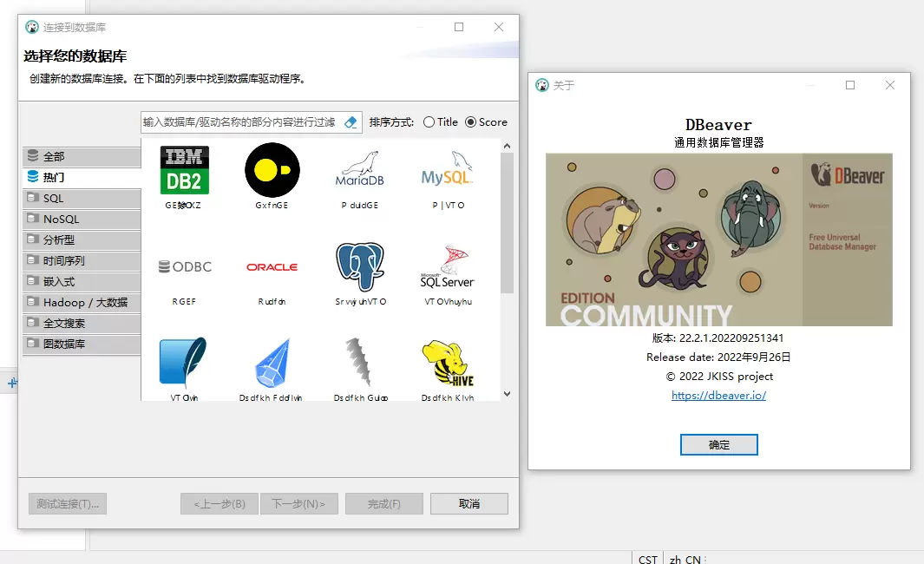Viewport: 924px width, 564px height.
Task: Select the MariaDB driver icon
Action: pyautogui.click(x=359, y=169)
